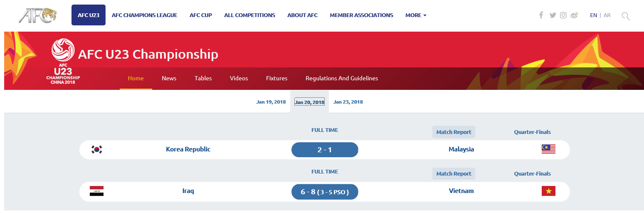Open Match Report for Korea Republic vs Malaysia

click(x=454, y=132)
